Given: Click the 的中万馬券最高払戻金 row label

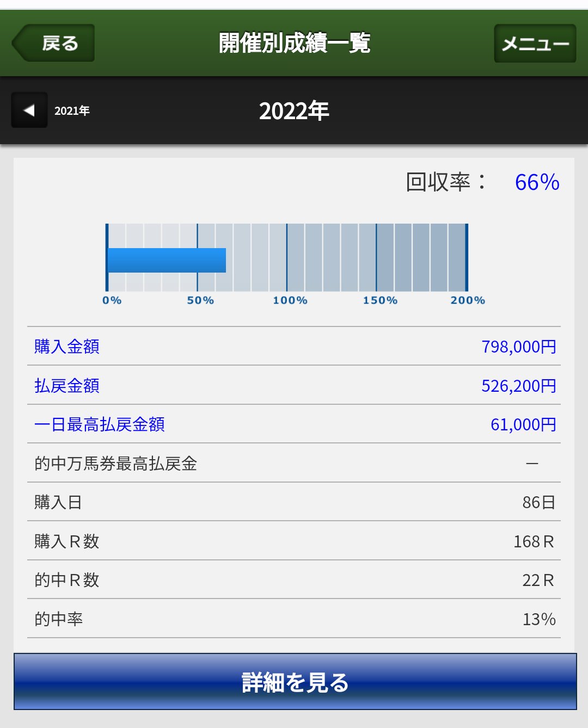Looking at the screenshot, I should (116, 464).
